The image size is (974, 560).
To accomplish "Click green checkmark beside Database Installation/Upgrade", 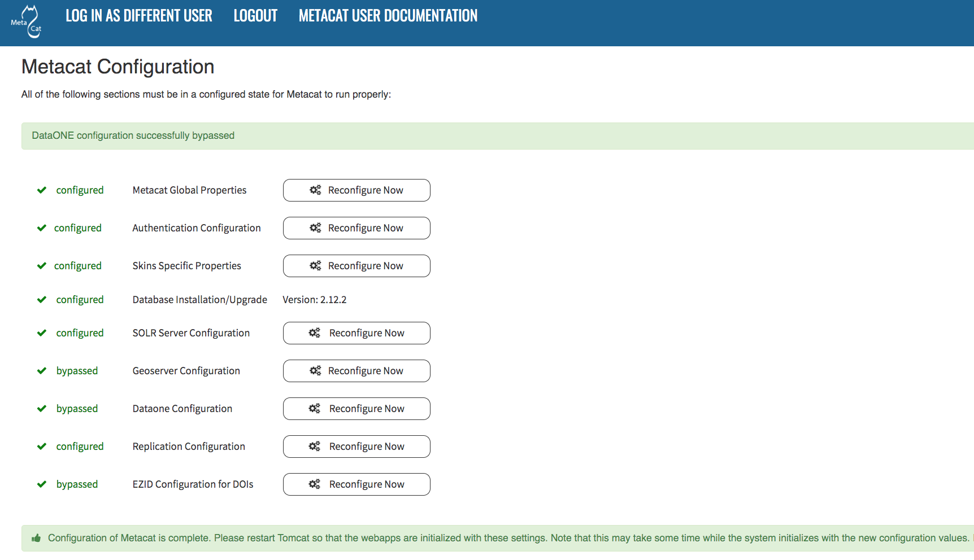I will point(42,300).
